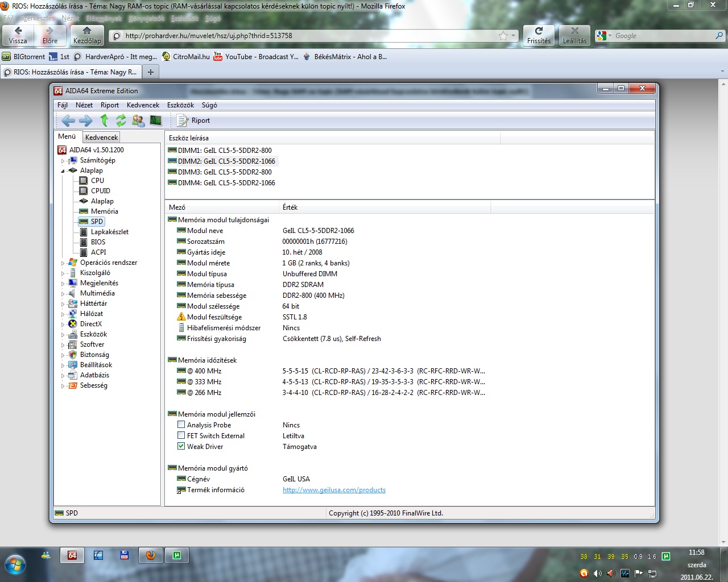The width and height of the screenshot is (728, 582).
Task: Click the AIDA64 taskbar icon
Action: (x=72, y=555)
